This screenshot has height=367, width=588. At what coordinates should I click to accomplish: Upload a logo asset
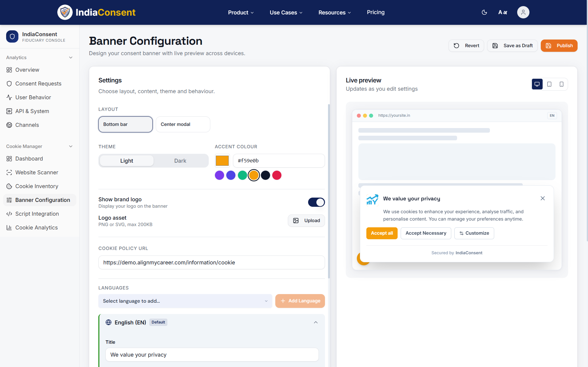click(x=306, y=221)
